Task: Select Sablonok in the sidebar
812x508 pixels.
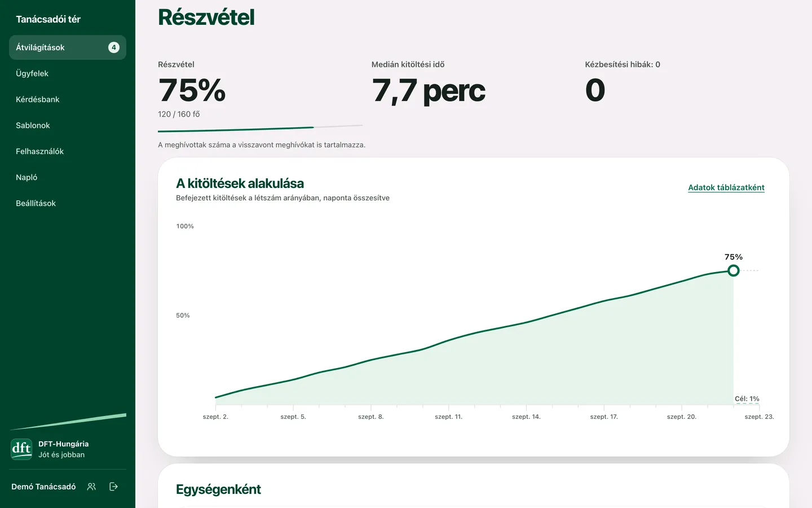Action: tap(68, 125)
